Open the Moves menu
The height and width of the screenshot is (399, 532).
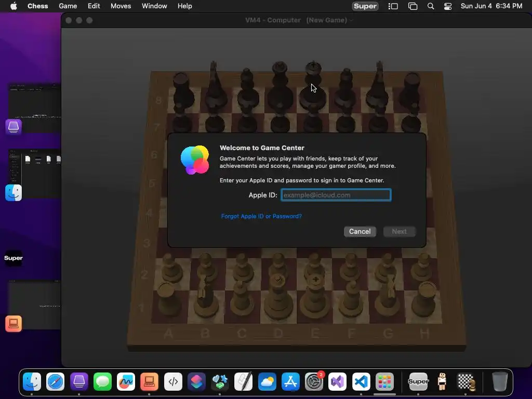121,6
